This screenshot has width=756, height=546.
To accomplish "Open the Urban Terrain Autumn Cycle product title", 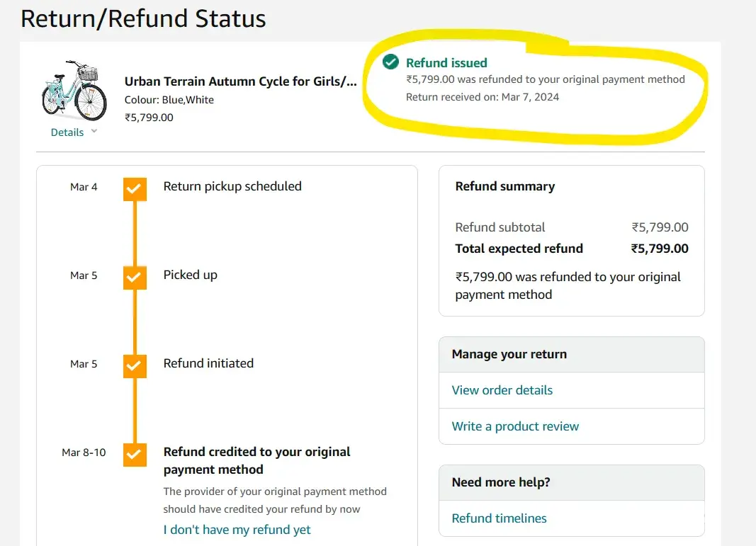I will point(240,81).
